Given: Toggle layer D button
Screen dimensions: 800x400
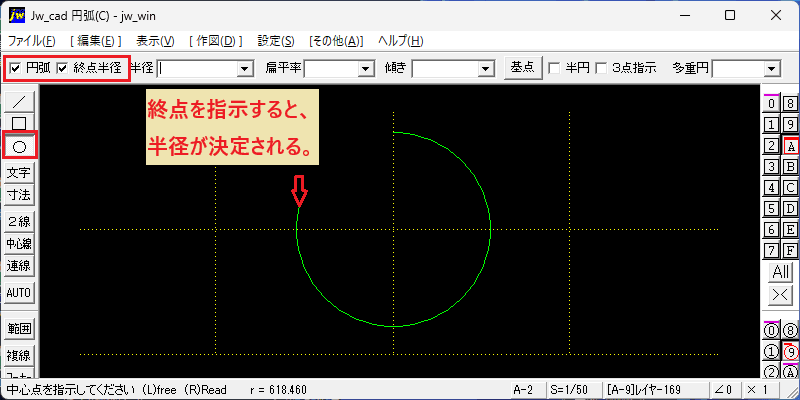Looking at the screenshot, I should [x=790, y=209].
